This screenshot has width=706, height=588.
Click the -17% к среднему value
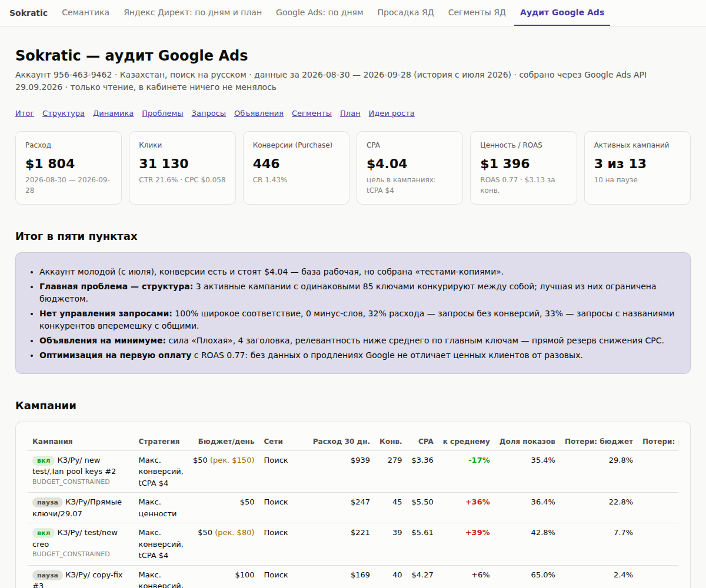479,460
